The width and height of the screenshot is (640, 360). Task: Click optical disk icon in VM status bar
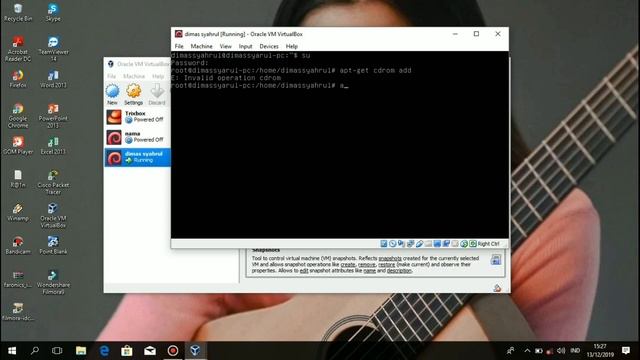pyautogui.click(x=393, y=244)
